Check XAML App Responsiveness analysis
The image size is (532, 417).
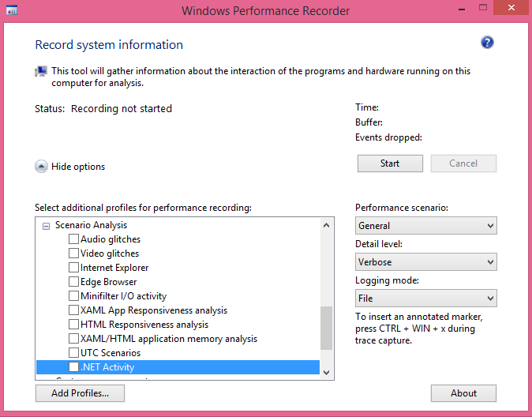coord(73,310)
